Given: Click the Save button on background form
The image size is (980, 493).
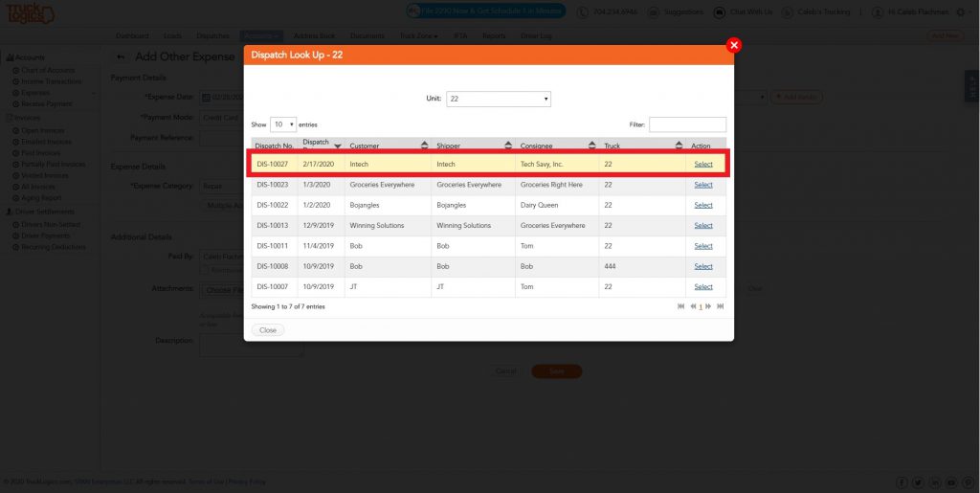Looking at the screenshot, I should (x=556, y=371).
